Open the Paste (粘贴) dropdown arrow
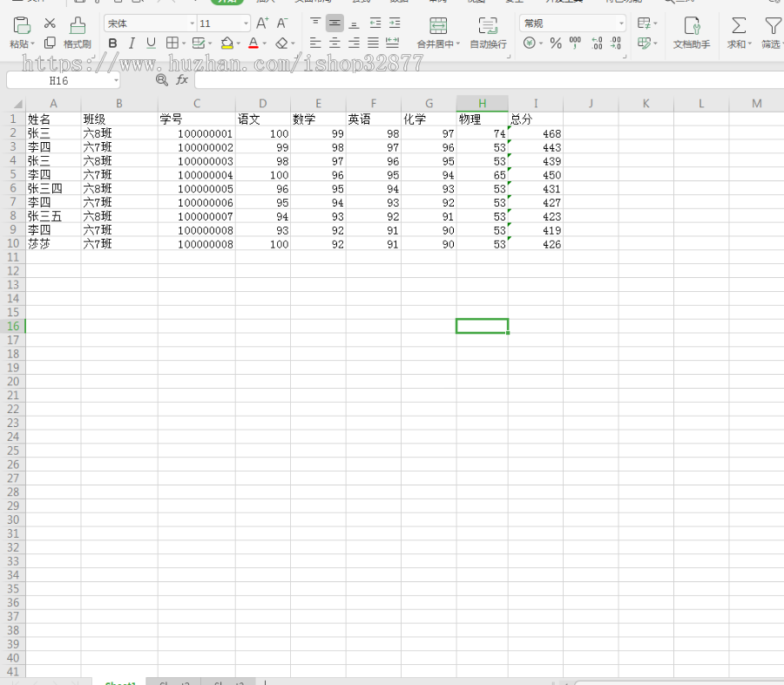The image size is (784, 685). [x=33, y=44]
